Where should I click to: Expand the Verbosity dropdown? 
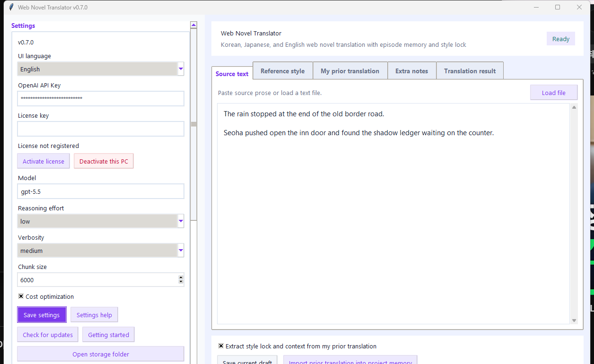pos(181,251)
